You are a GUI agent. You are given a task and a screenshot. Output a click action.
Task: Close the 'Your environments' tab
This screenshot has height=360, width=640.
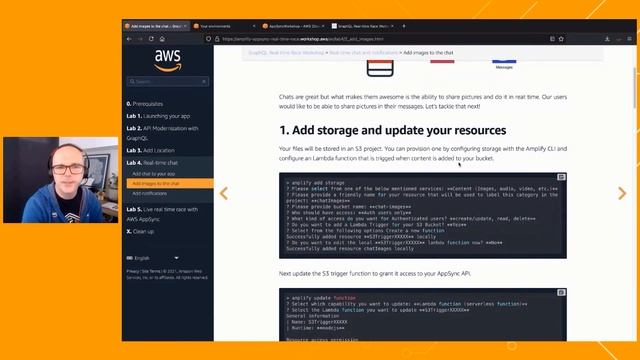254,26
